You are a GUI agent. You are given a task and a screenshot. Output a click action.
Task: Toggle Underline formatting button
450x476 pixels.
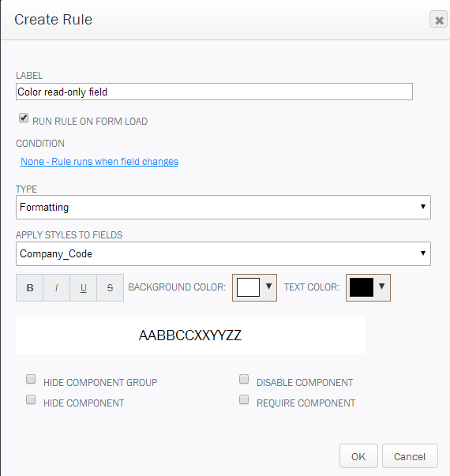point(83,287)
